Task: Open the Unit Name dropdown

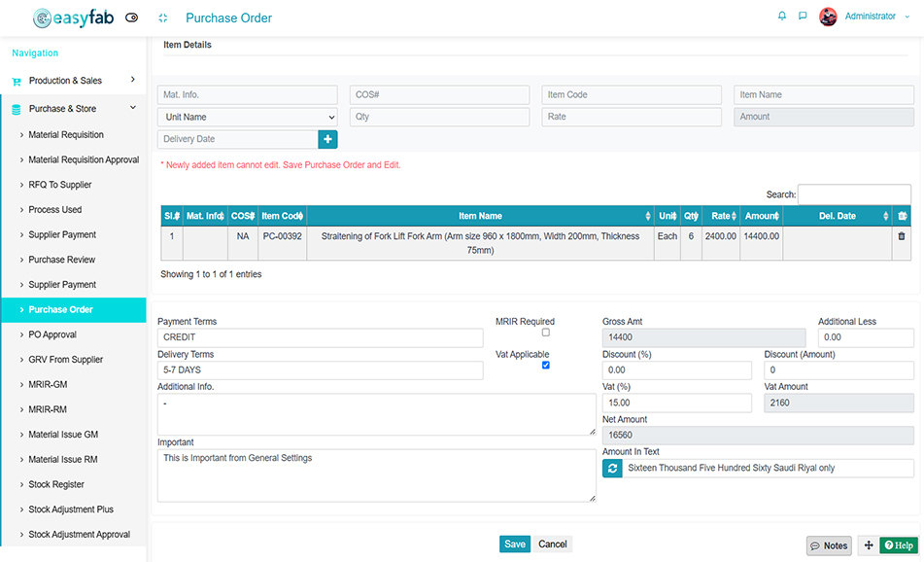Action: [x=248, y=117]
